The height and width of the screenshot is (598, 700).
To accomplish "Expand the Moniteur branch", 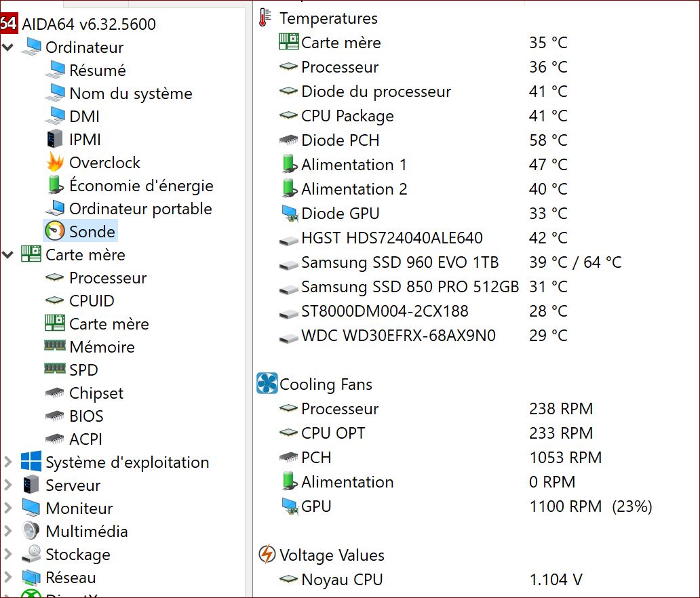I will point(7,509).
